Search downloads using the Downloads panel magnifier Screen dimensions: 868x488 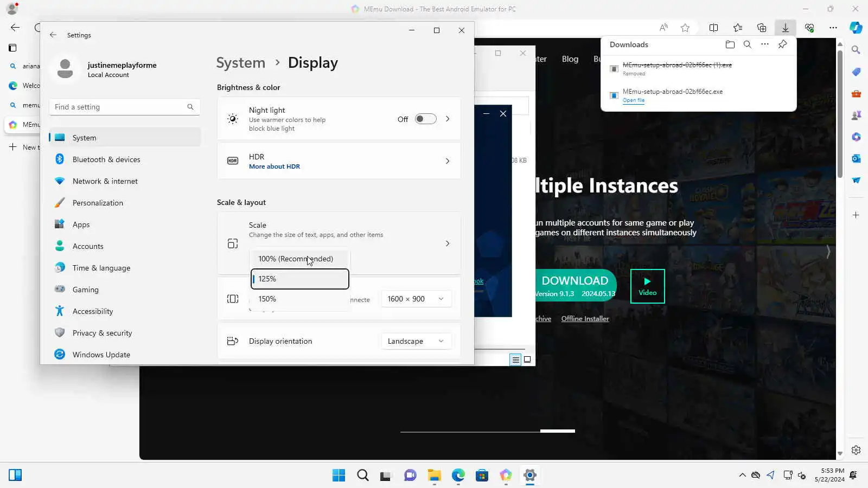point(748,44)
